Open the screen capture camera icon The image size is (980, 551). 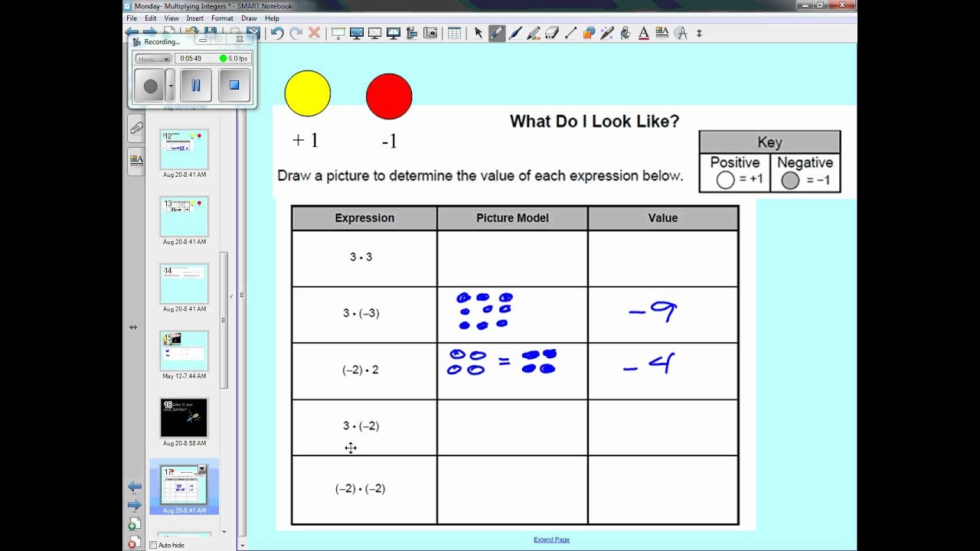point(430,33)
